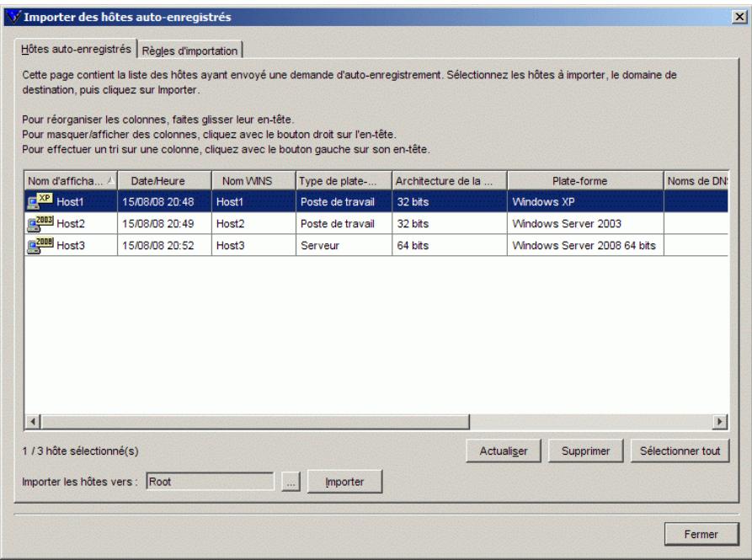Click Host1's 32 bits architecture cell
Screen dimensions: 752x560
450,201
